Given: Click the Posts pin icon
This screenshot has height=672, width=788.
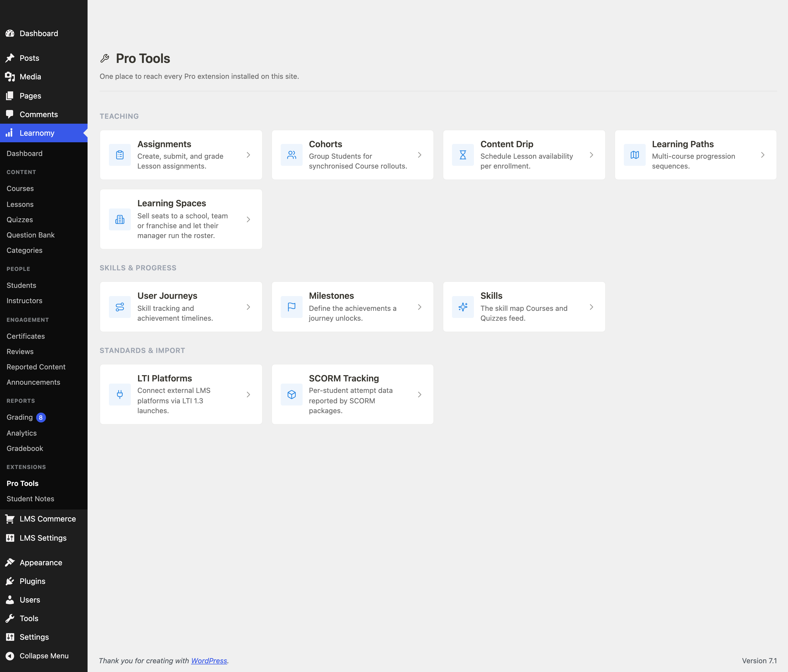Looking at the screenshot, I should 10,58.
